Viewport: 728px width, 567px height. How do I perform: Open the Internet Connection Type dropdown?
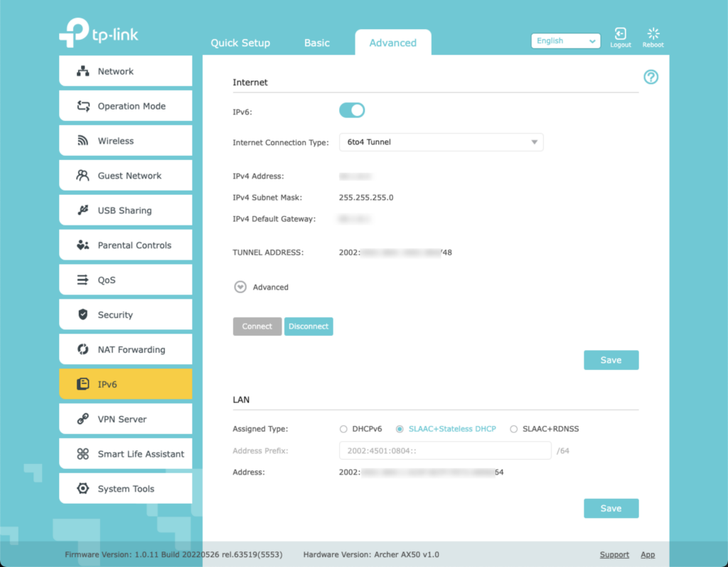[441, 142]
